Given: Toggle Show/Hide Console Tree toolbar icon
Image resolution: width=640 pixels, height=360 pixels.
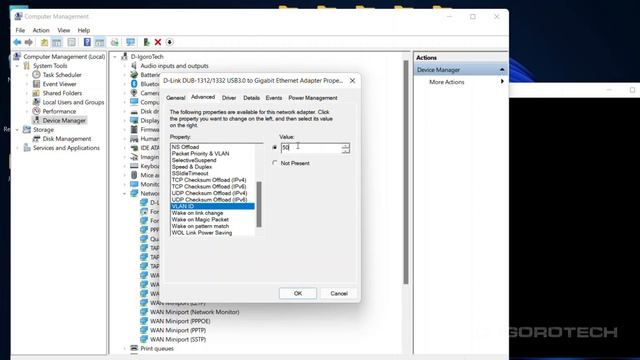Looking at the screenshot, I should [x=57, y=42].
